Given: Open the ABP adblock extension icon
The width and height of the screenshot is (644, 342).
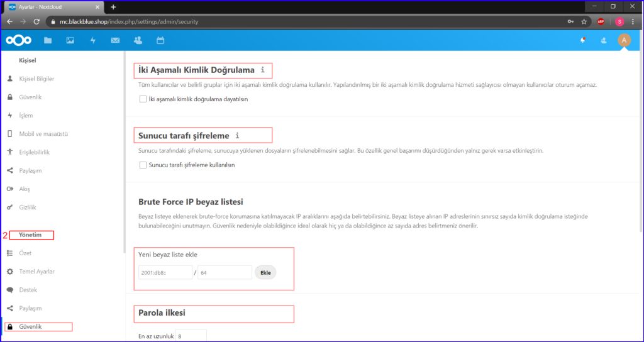Looking at the screenshot, I should pyautogui.click(x=601, y=21).
